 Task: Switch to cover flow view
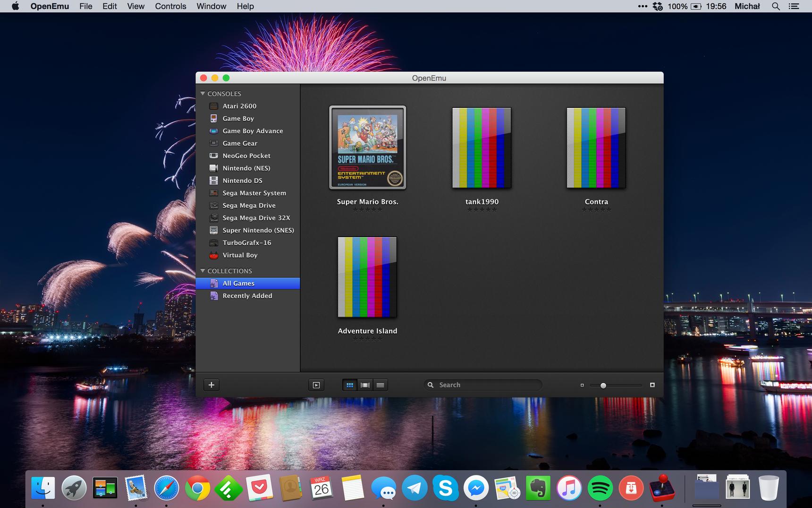pyautogui.click(x=365, y=385)
